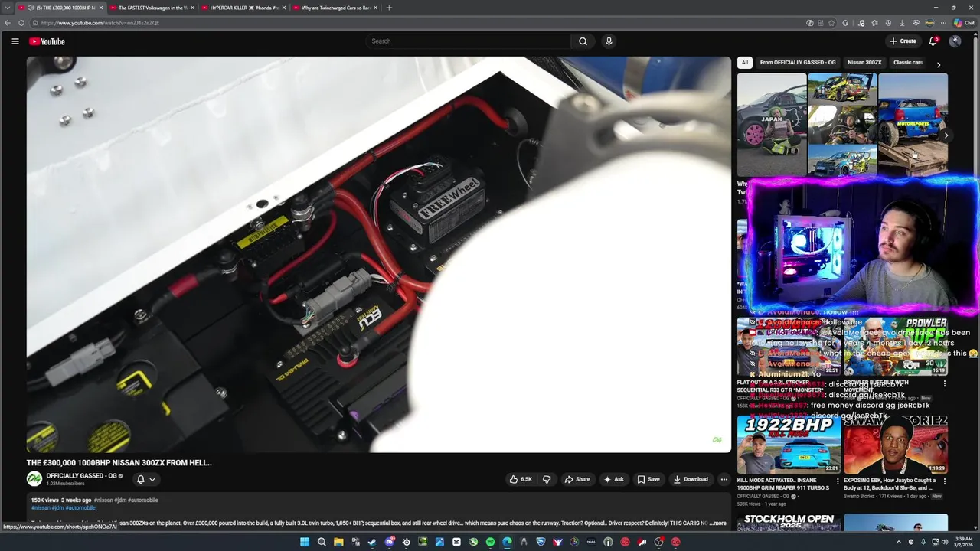Save the video to a playlist
This screenshot has height=551, width=980.
(x=648, y=479)
